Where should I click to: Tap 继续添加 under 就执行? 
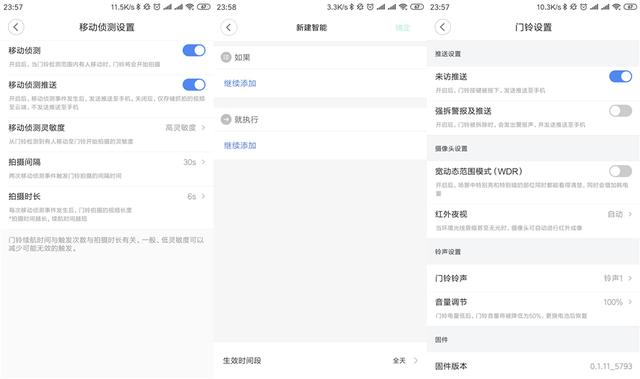240,145
